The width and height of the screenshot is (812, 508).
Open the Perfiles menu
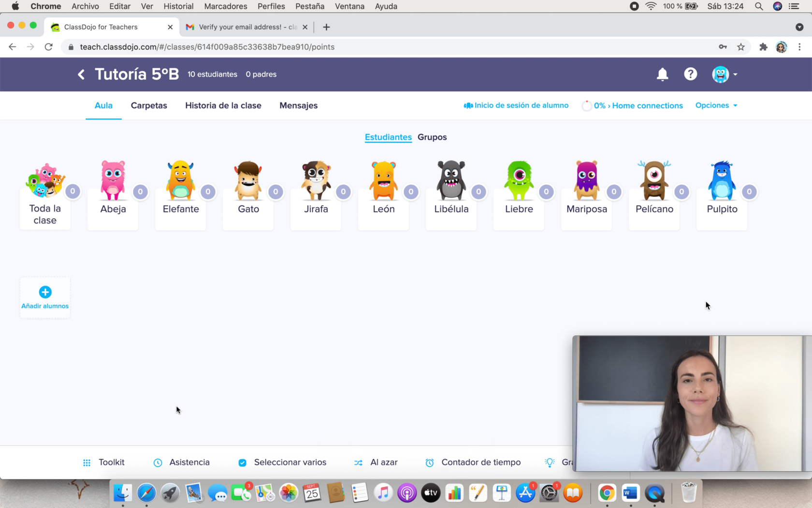[x=271, y=6]
